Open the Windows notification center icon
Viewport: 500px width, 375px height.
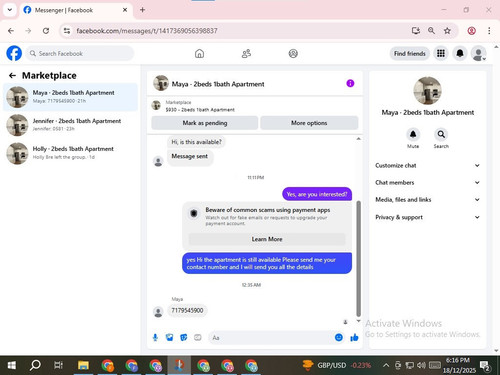coord(485,366)
